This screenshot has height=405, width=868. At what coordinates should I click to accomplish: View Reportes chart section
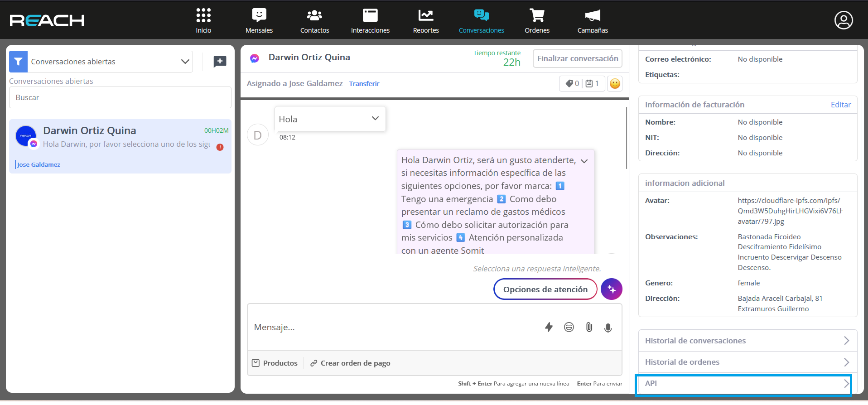click(426, 20)
